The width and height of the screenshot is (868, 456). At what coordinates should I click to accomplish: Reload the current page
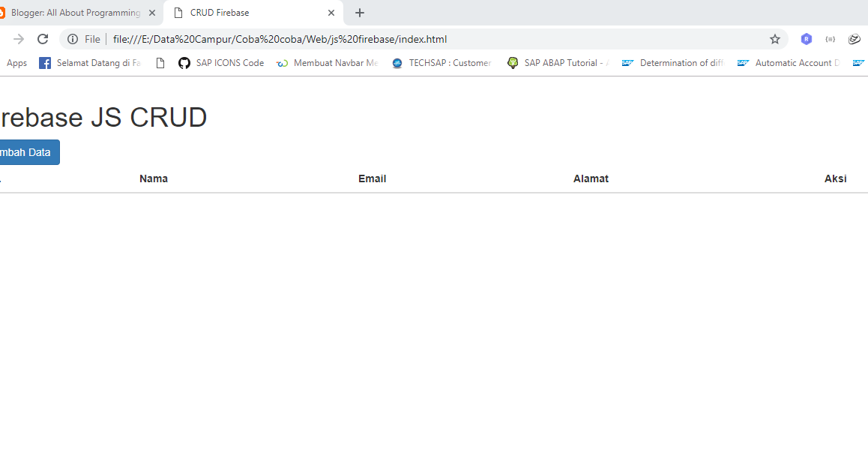pyautogui.click(x=43, y=38)
